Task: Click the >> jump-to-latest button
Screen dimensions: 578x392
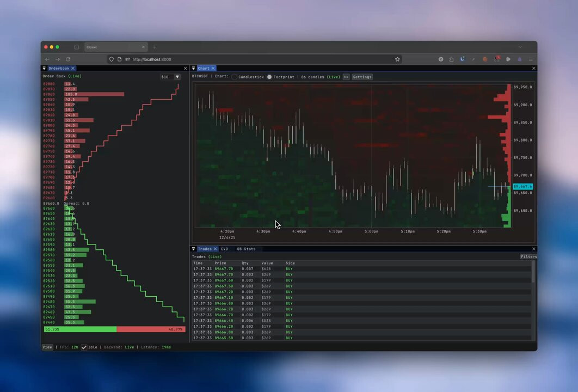Action: [x=346, y=77]
